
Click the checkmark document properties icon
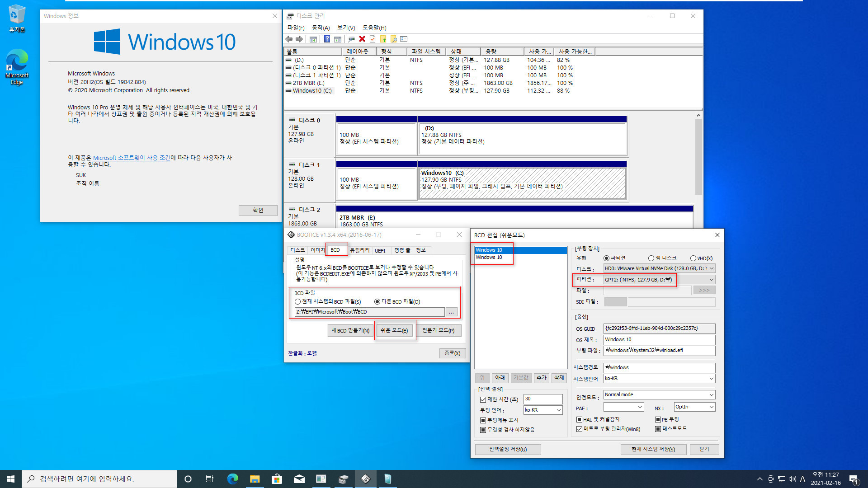tap(373, 39)
